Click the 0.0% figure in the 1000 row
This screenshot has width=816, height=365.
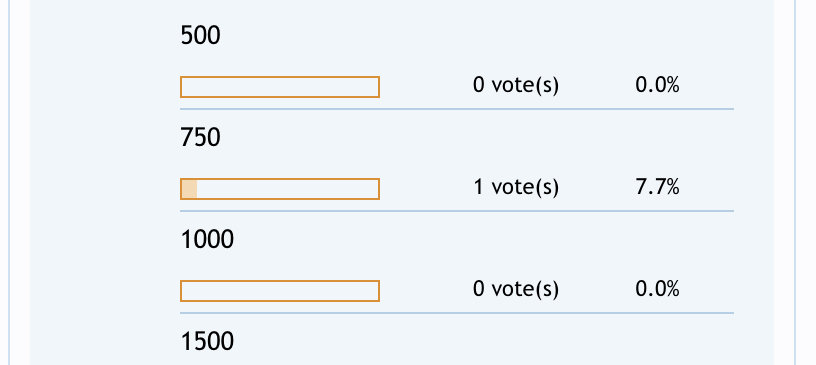657,288
